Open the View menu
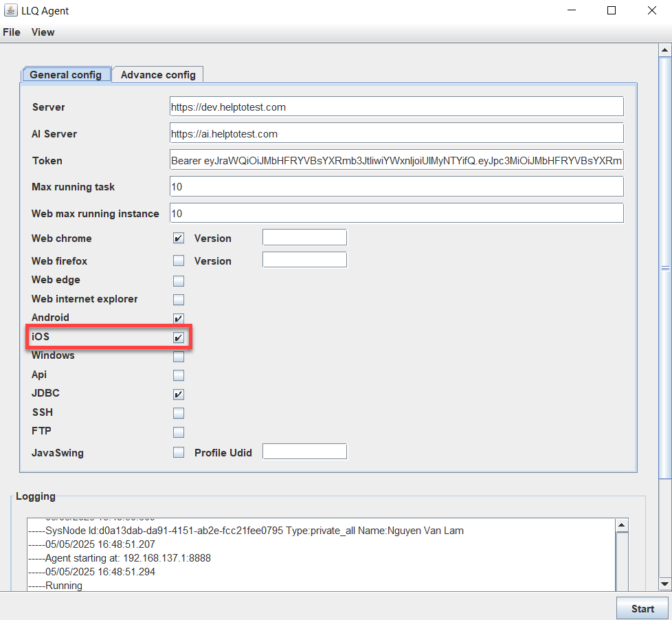 pyautogui.click(x=43, y=32)
